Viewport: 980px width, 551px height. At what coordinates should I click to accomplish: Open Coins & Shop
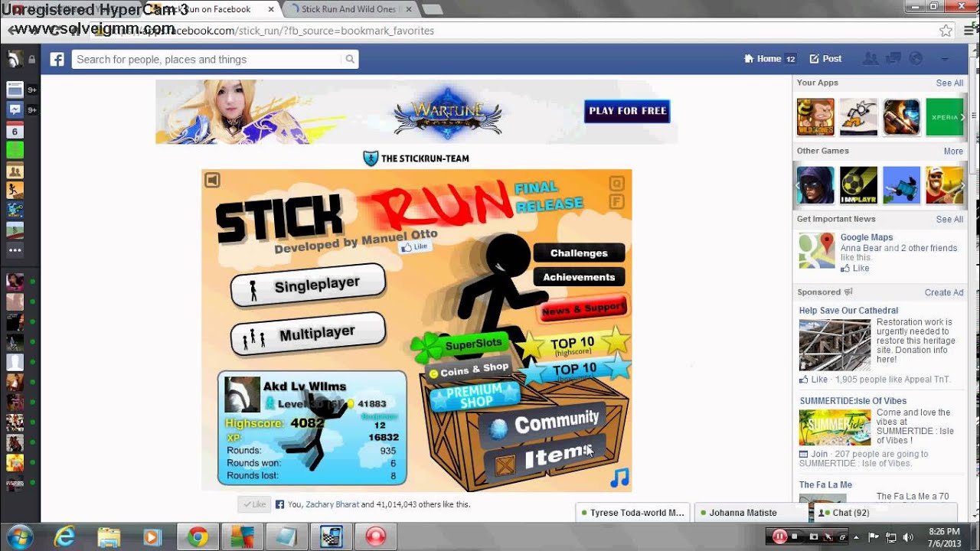point(468,370)
